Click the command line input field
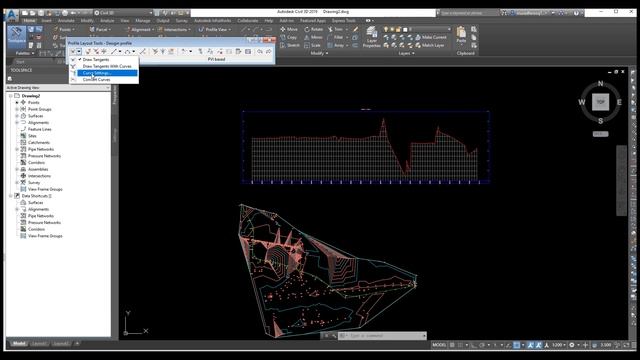The width and height of the screenshot is (640, 360). click(383, 336)
